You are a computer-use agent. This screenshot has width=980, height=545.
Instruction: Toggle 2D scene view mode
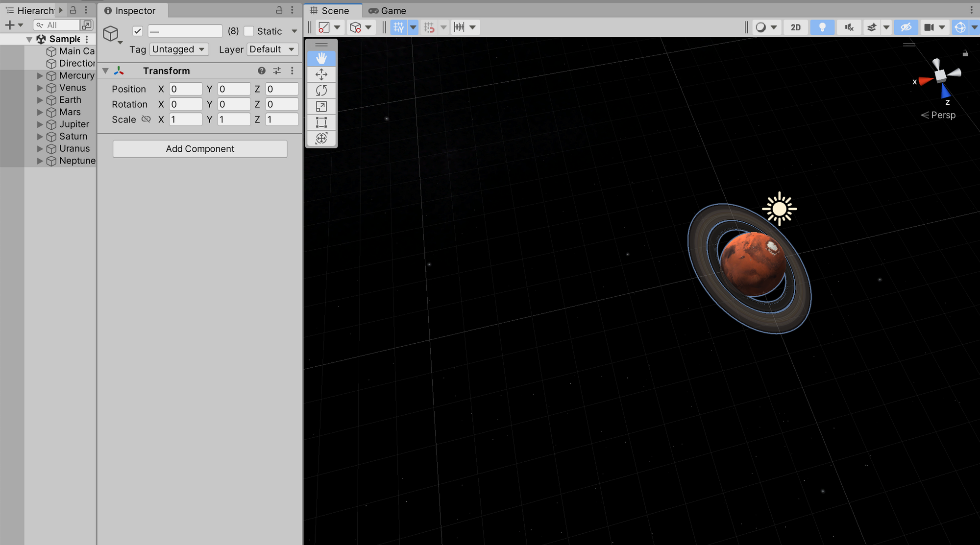click(x=796, y=27)
